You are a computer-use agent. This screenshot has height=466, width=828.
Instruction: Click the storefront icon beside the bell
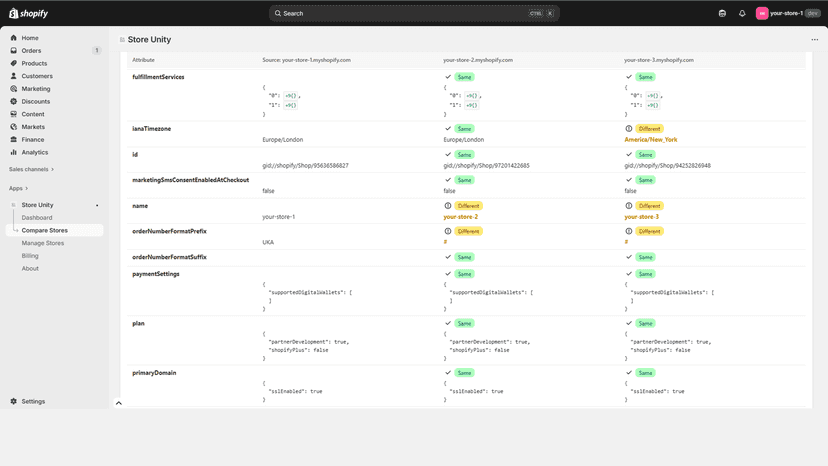pyautogui.click(x=722, y=13)
